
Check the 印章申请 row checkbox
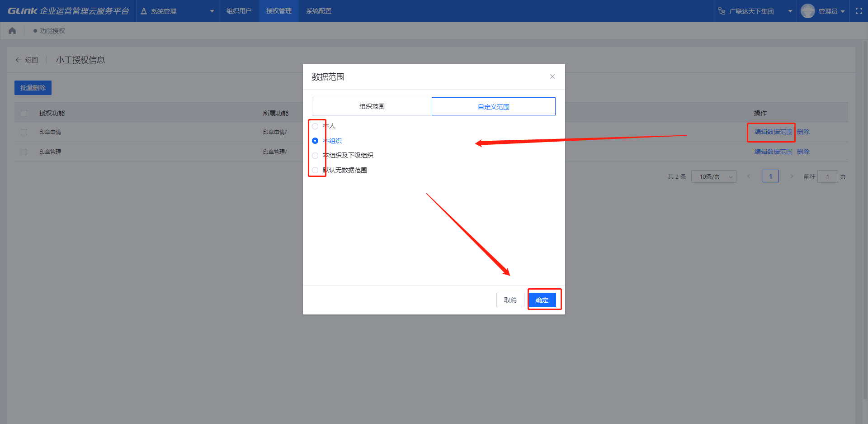point(24,132)
